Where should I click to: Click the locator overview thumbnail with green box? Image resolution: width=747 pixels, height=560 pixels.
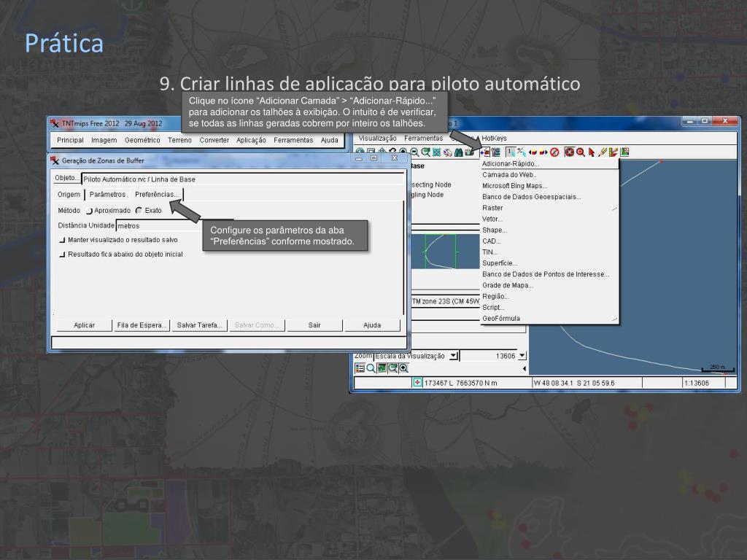[445, 252]
